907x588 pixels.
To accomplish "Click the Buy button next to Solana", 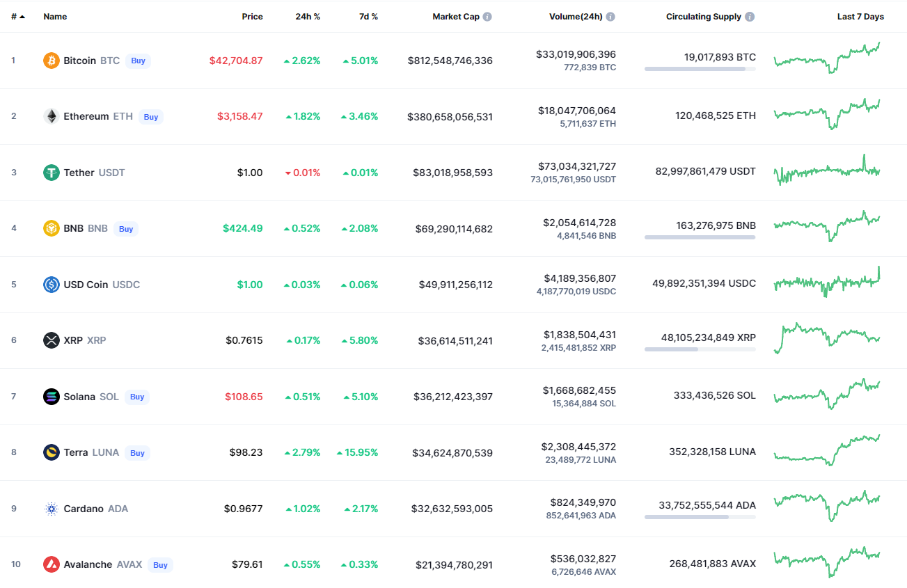I will click(x=137, y=397).
